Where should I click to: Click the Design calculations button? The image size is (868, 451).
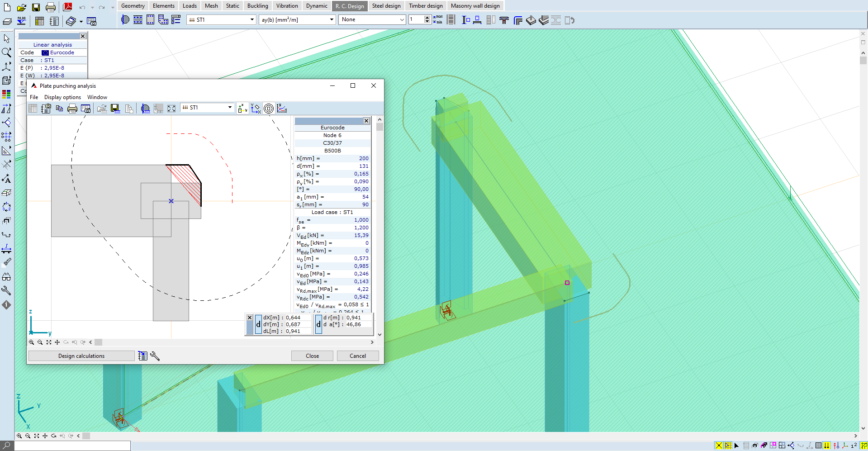pos(81,356)
